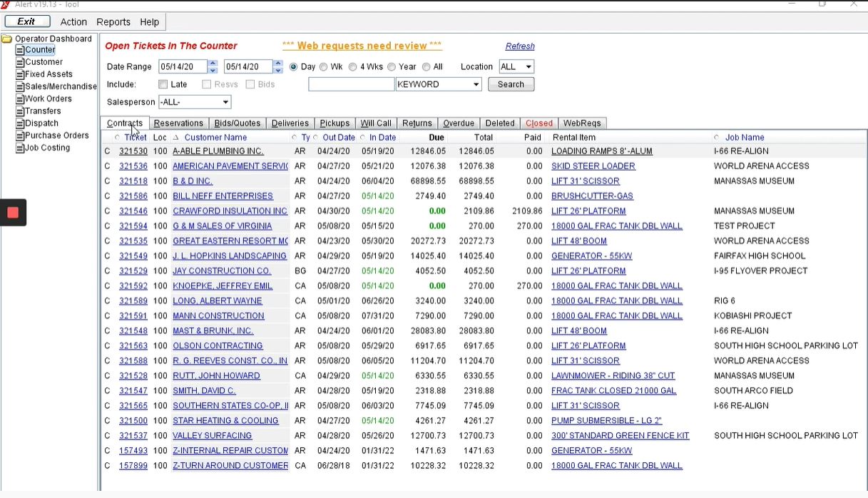The image size is (868, 498).
Task: Open Sales/Merchandise in the sidebar
Action: (61, 86)
